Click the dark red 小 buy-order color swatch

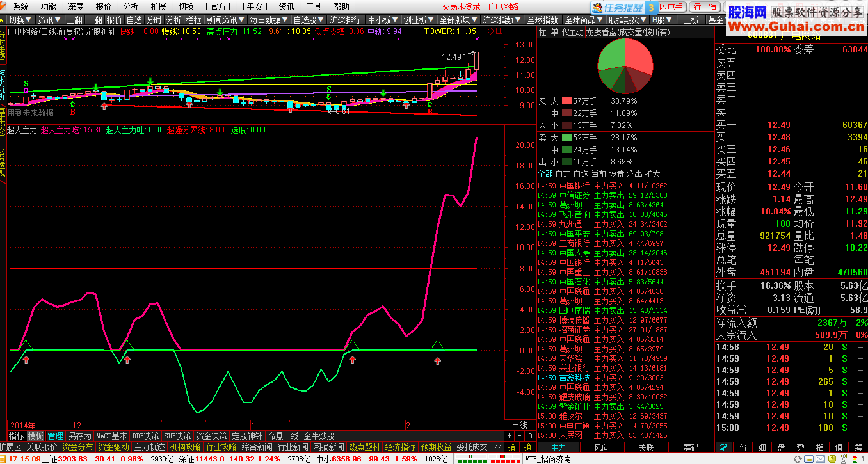[566, 125]
